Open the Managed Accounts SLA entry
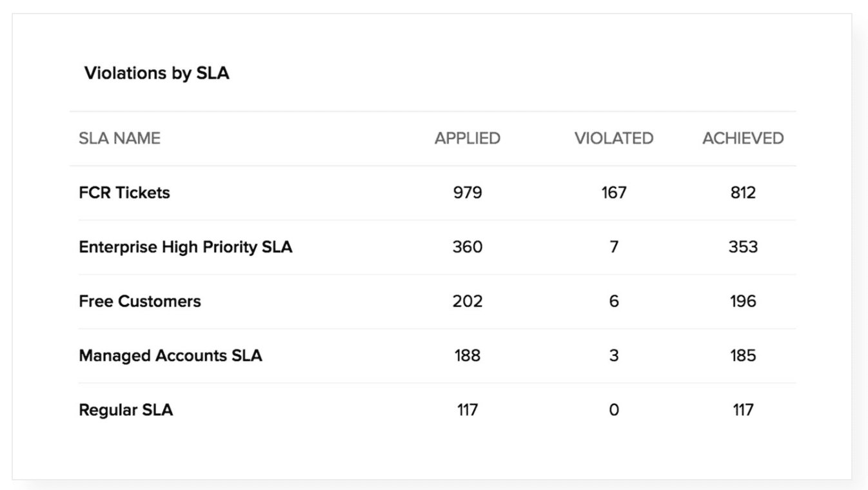Image resolution: width=868 pixels, height=490 pixels. (170, 355)
